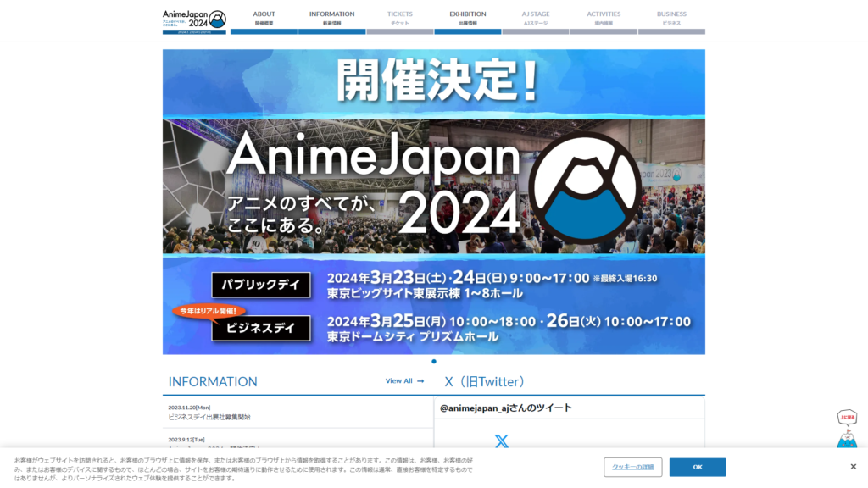Image resolution: width=868 pixels, height=488 pixels.
Task: Dismiss the cookie banner with X
Action: pyautogui.click(x=853, y=467)
